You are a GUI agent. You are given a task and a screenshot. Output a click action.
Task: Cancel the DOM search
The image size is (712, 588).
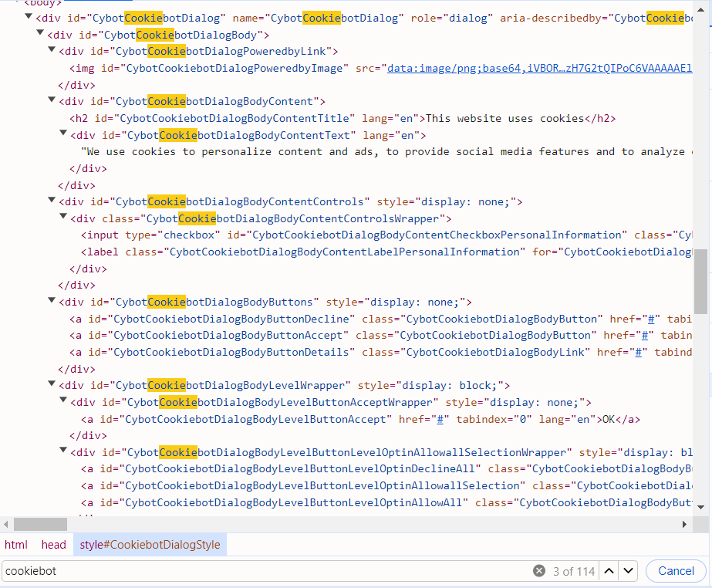(676, 571)
